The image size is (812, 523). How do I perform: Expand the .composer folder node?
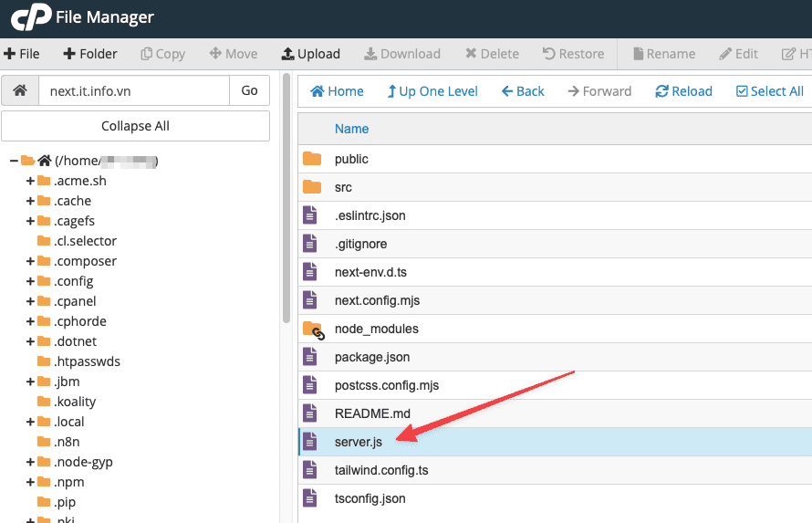(30, 261)
